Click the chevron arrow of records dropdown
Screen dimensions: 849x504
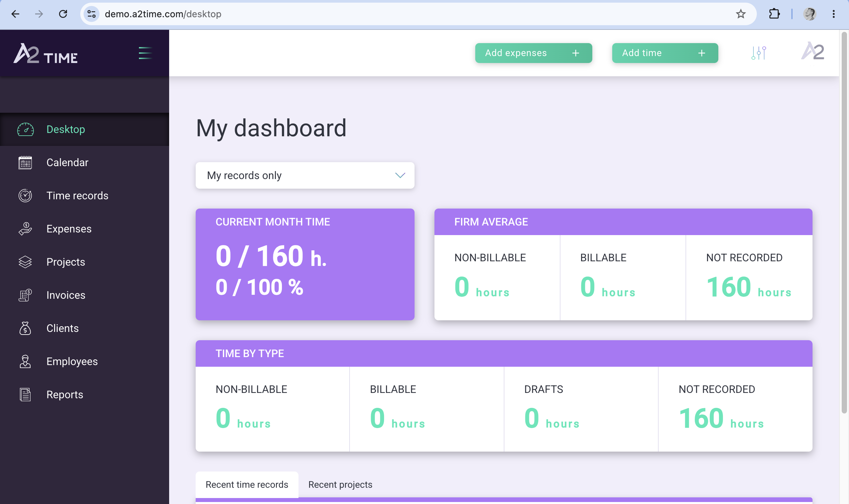(x=400, y=175)
